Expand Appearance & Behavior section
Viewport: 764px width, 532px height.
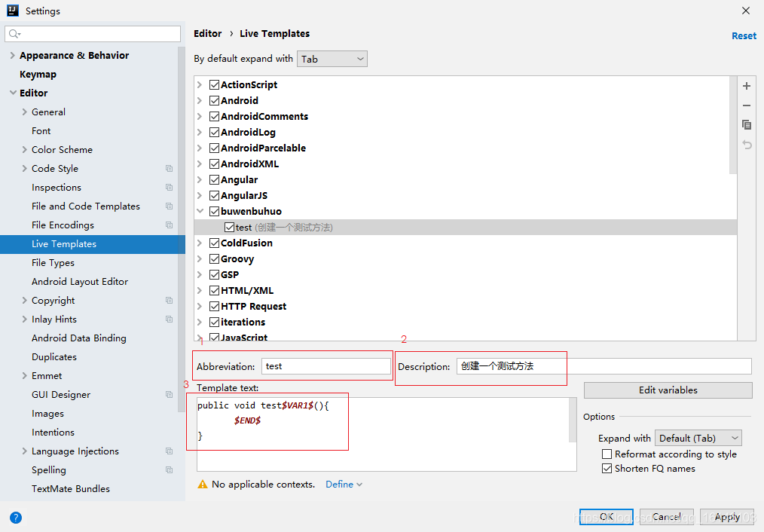(13, 56)
